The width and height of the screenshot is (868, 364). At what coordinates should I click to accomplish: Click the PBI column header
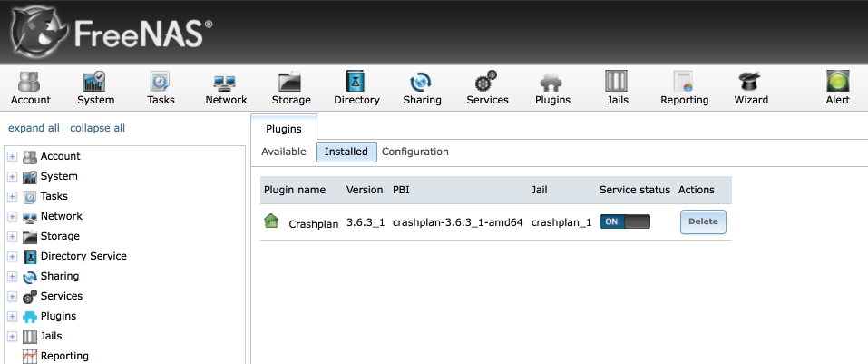401,190
